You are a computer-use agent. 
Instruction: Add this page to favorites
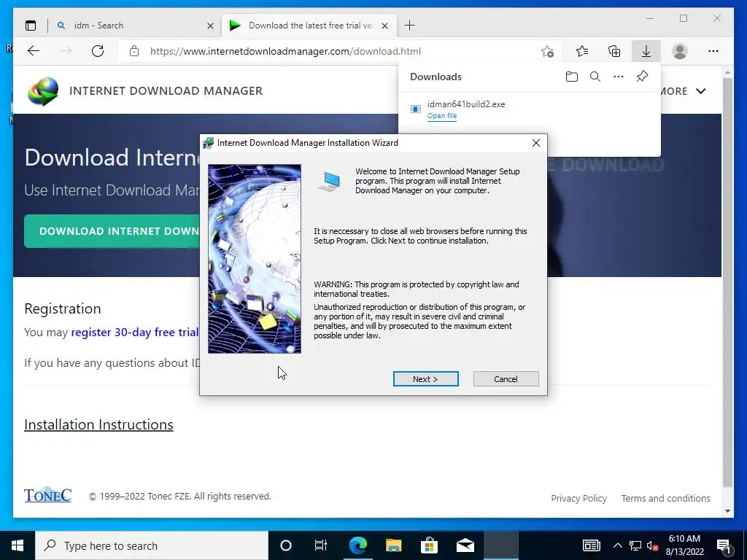click(x=547, y=51)
